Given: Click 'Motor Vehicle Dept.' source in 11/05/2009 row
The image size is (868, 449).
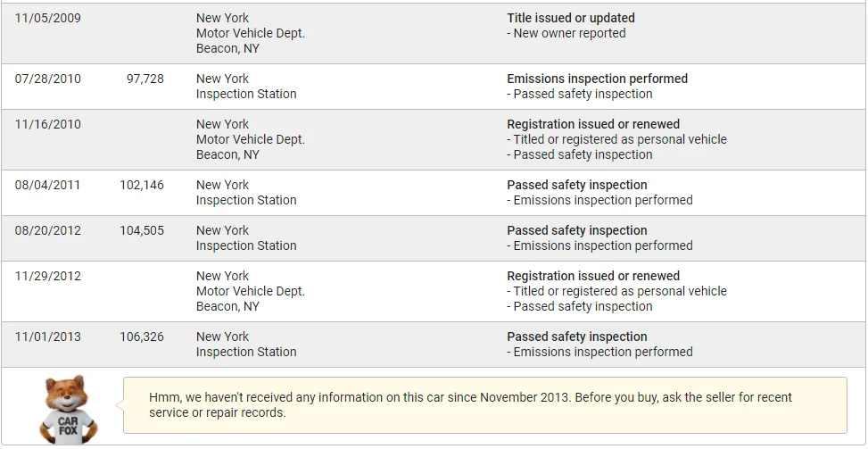Looking at the screenshot, I should click(250, 33).
